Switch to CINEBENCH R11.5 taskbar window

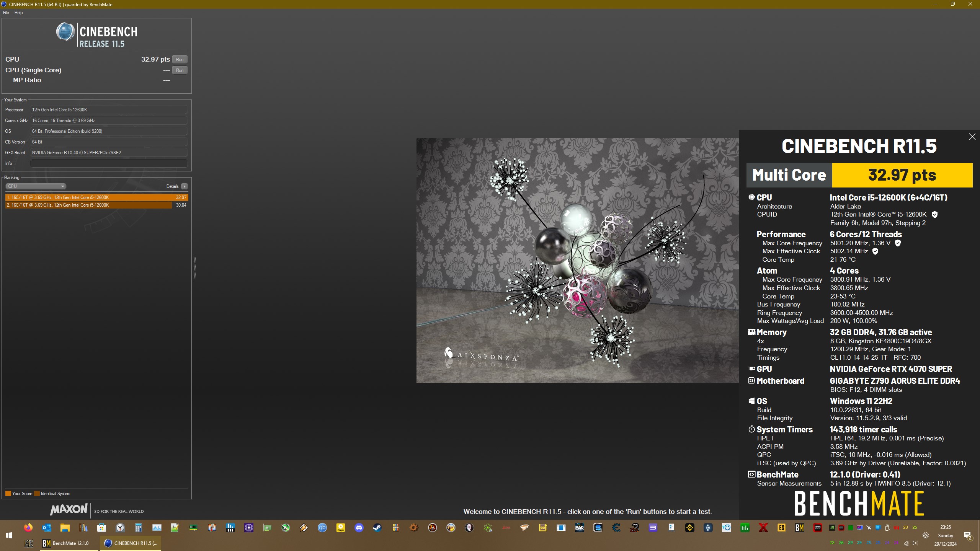[x=131, y=543]
